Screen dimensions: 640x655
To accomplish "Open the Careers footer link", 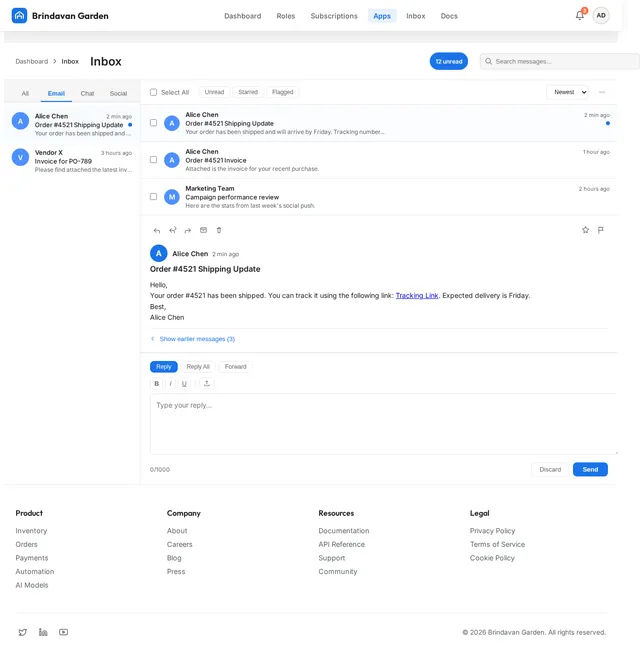I will [x=180, y=544].
